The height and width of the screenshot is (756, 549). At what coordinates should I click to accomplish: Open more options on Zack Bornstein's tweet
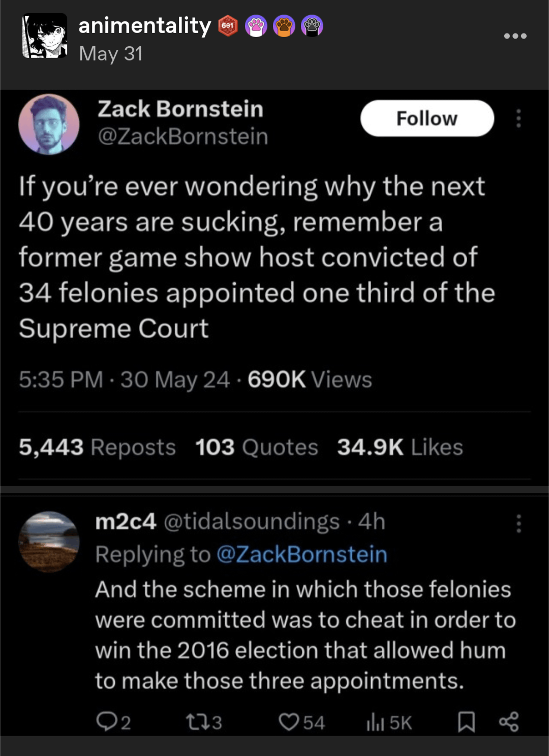click(x=518, y=118)
